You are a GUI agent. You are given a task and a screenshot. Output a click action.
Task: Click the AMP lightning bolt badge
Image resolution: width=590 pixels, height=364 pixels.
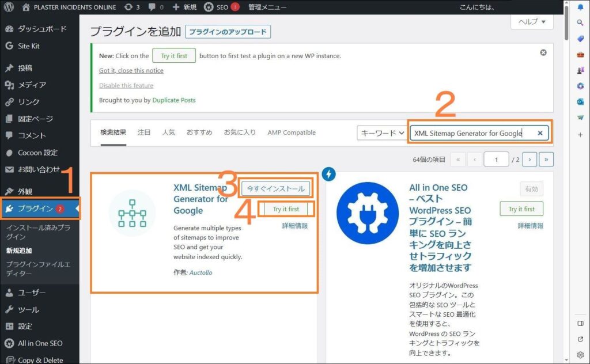click(329, 174)
